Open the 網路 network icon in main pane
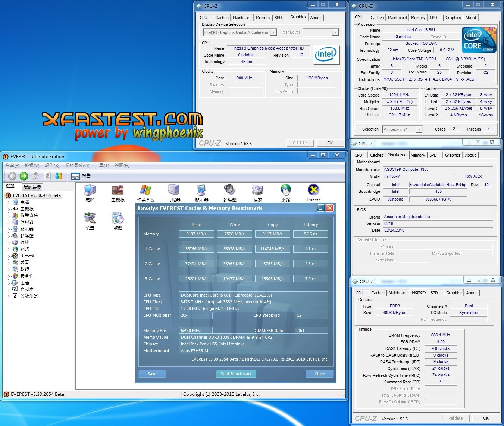The height and width of the screenshot is (426, 504). pos(286,193)
